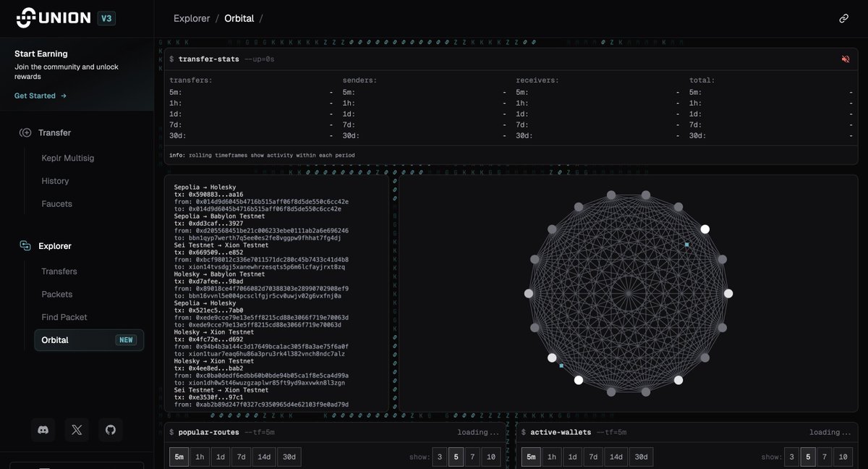Select 1h timeframe in active-wallets

552,457
